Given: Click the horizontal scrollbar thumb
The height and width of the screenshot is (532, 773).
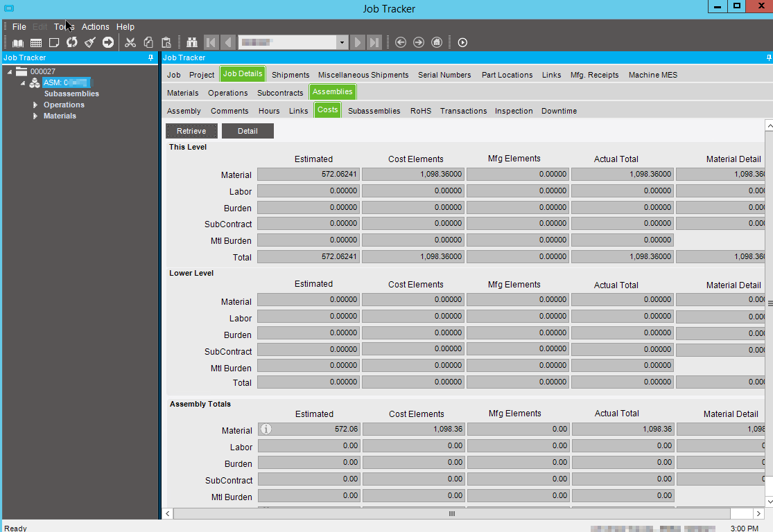Looking at the screenshot, I should click(451, 514).
